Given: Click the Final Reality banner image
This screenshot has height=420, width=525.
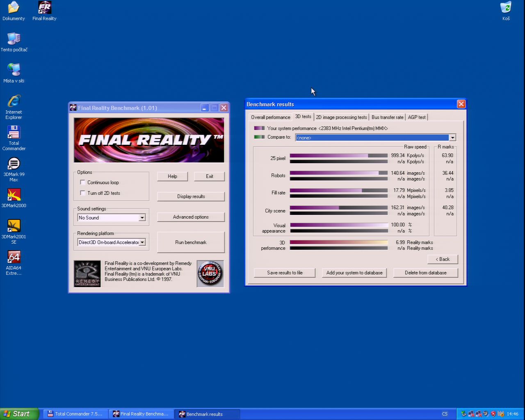Looking at the screenshot, I should click(149, 140).
